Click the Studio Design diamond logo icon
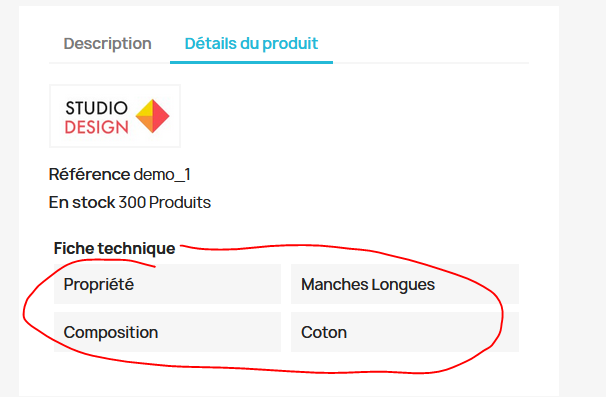 [x=152, y=116]
